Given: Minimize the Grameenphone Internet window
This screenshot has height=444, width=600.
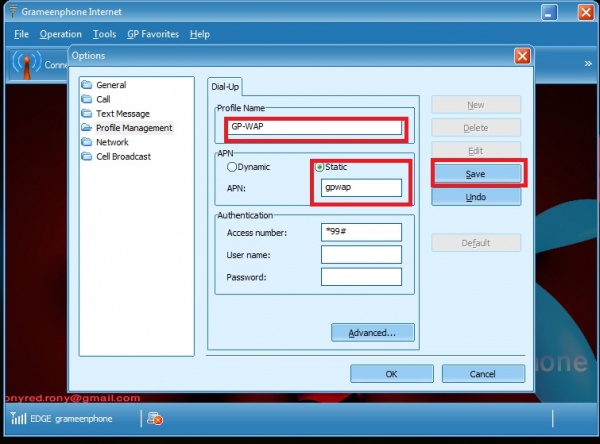Looking at the screenshot, I should tap(549, 13).
